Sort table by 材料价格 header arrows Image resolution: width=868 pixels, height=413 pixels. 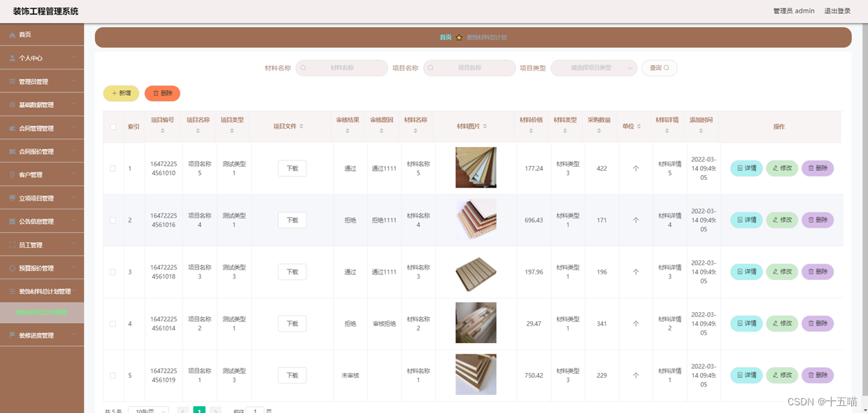(x=531, y=131)
